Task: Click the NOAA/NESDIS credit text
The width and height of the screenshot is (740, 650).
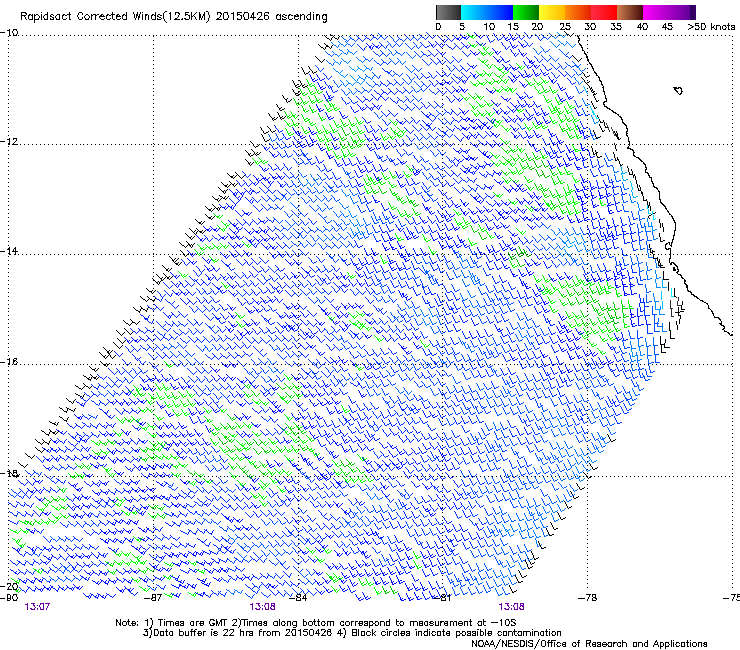Action: coord(589,644)
